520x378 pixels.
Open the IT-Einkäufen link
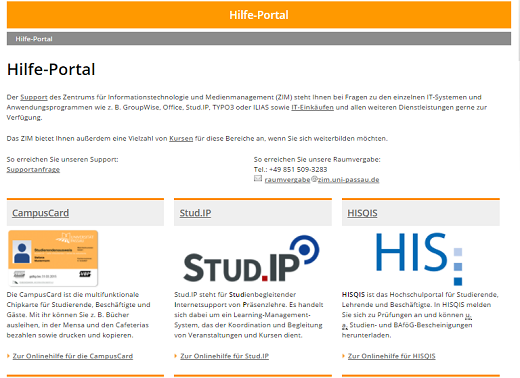pyautogui.click(x=312, y=107)
